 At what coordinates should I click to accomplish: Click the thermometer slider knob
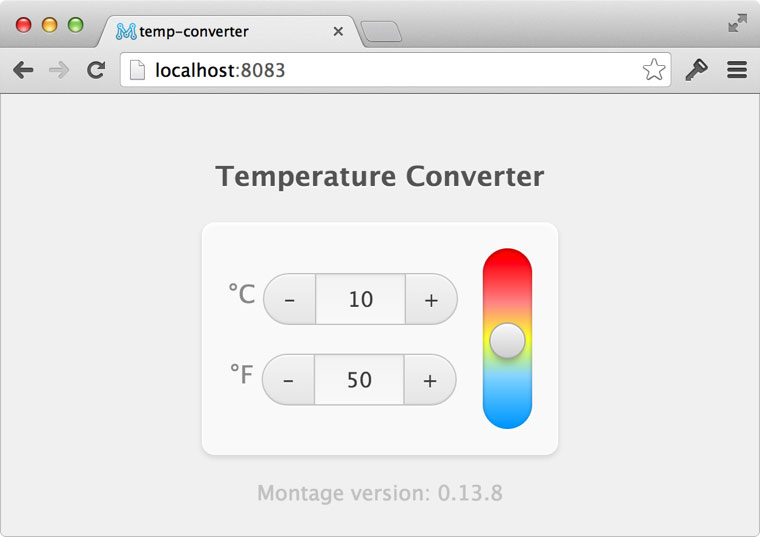click(x=507, y=341)
